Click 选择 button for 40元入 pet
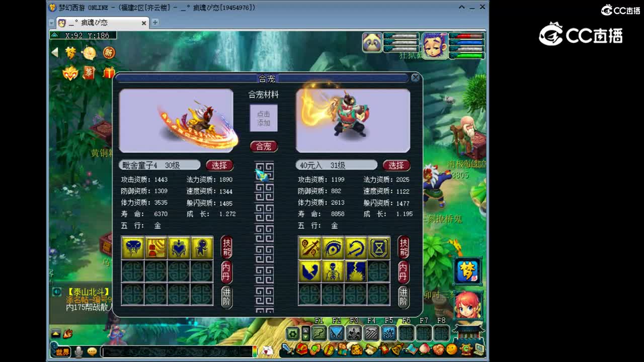 [x=396, y=165]
